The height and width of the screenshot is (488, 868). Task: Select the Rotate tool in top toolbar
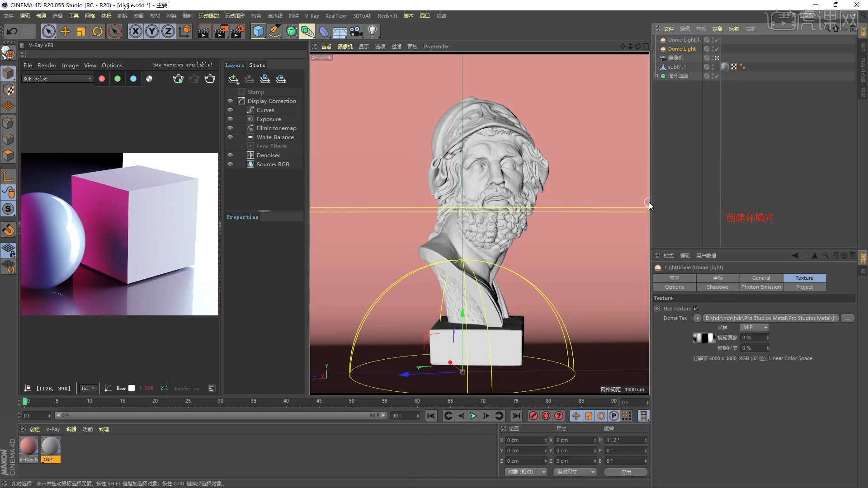(x=98, y=31)
